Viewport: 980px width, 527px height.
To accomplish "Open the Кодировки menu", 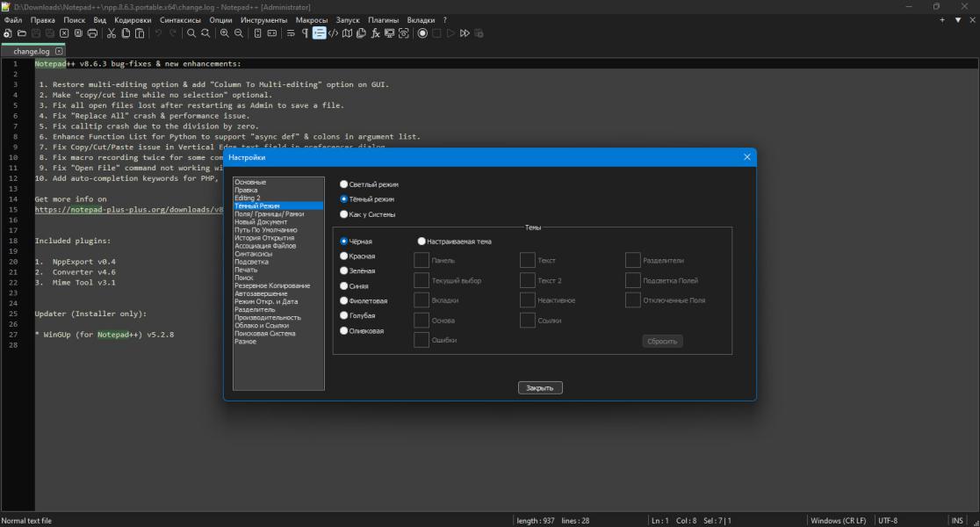I will coord(133,20).
